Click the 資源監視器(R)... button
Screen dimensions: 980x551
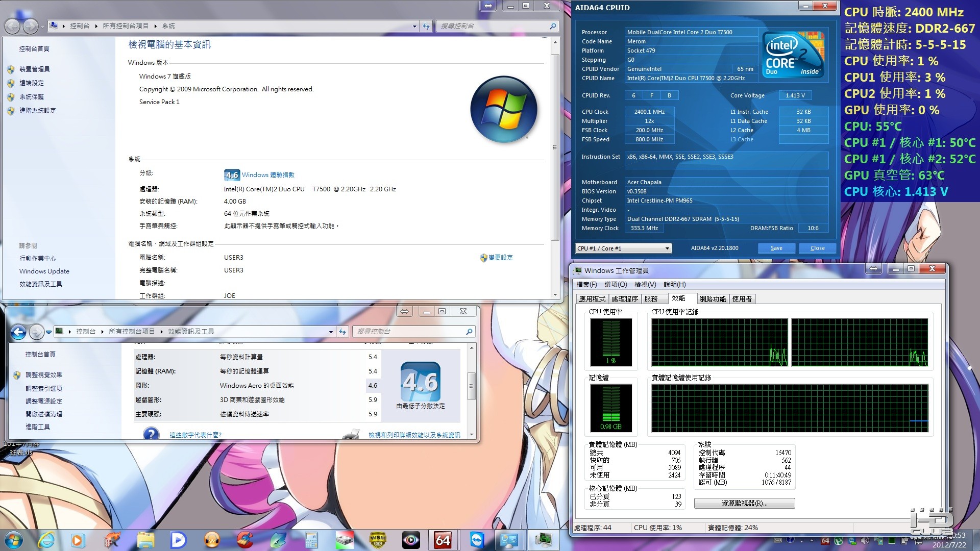click(744, 504)
